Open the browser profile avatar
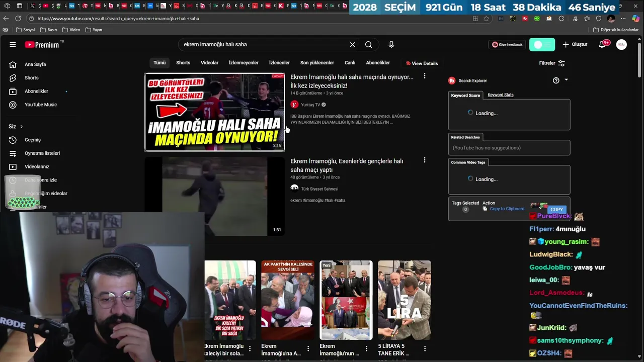The image size is (644, 362). [611, 19]
